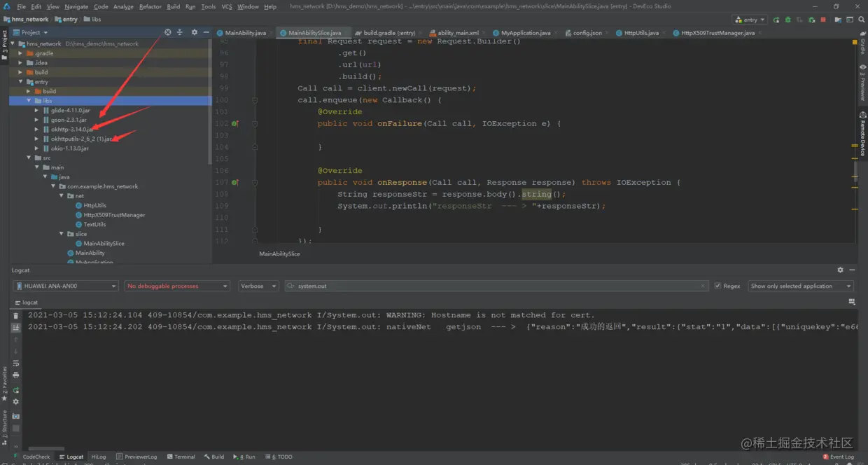Open Show only selected application dropdown
The image size is (868, 465).
(801, 286)
